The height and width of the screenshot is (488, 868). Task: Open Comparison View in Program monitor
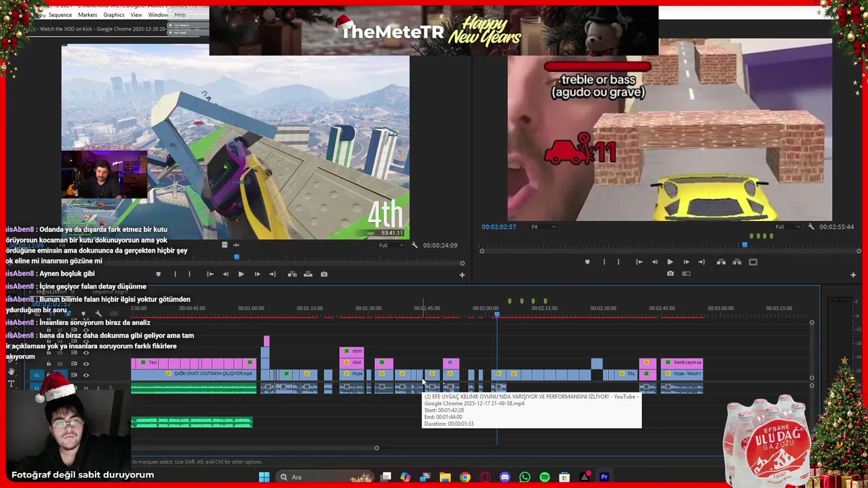click(686, 274)
